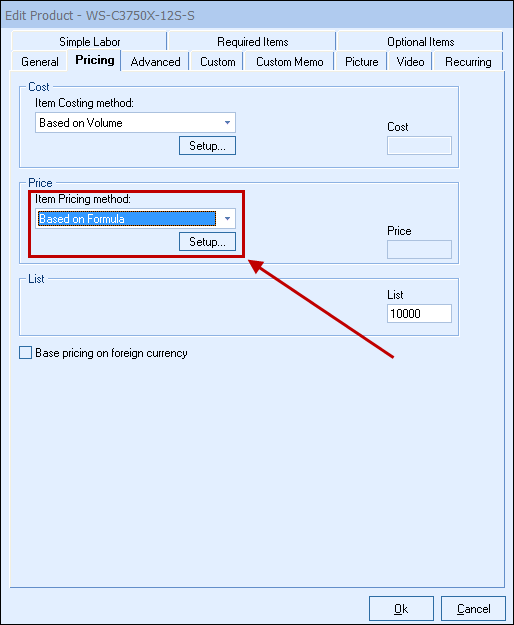
Task: Open the Optional Items tab
Action: coord(420,41)
